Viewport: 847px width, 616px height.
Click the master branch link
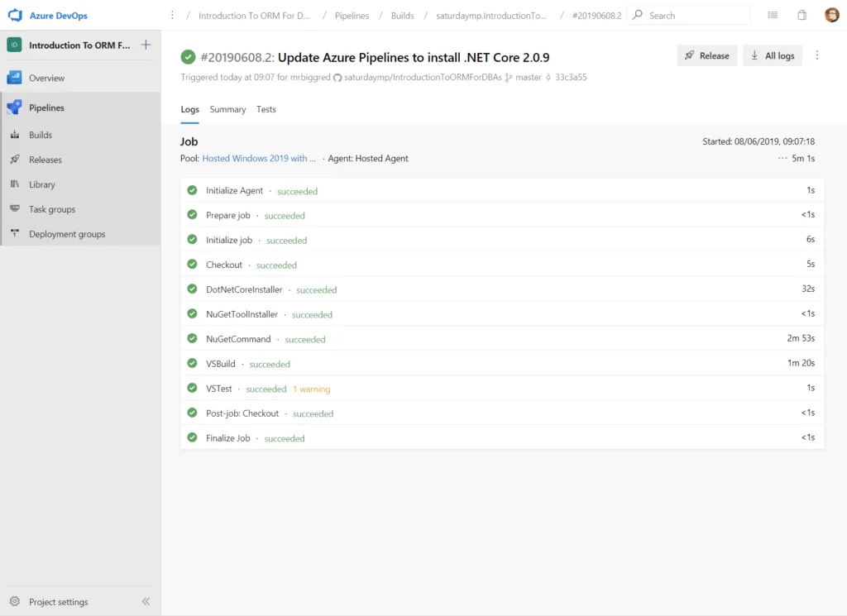coord(529,77)
